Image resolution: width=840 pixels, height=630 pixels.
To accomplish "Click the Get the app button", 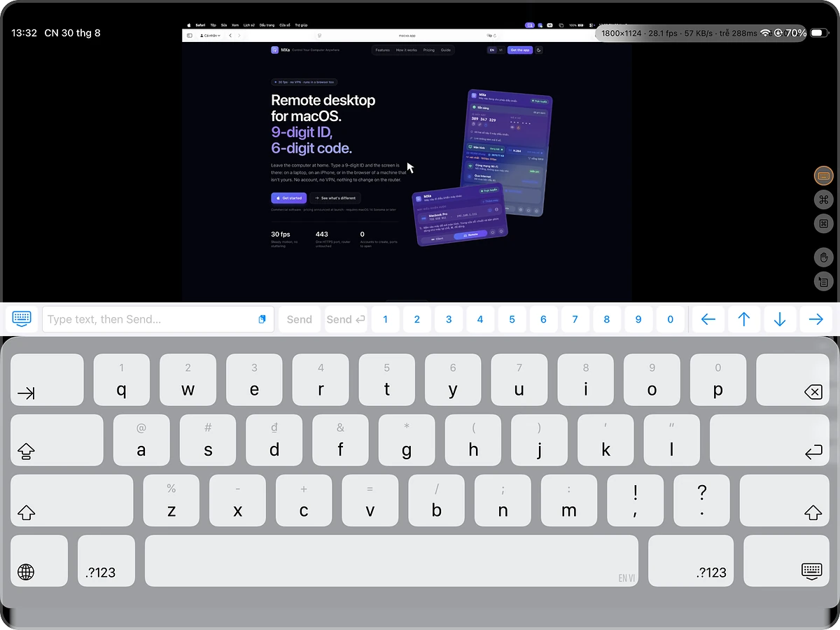I will 520,50.
